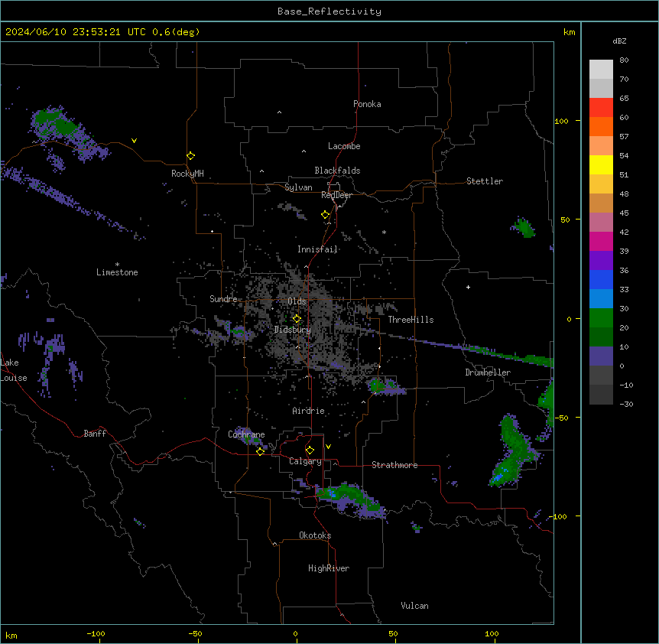Select the Drumheller label

coord(488,372)
